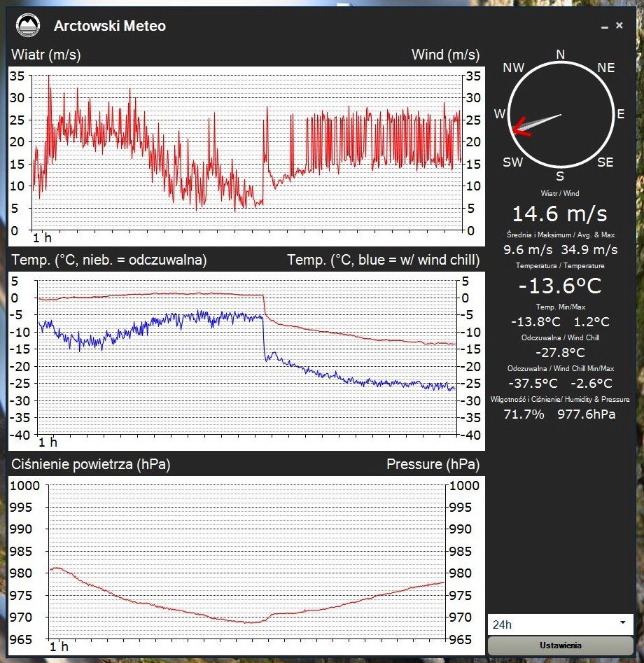Select the current temperature -13.6°C reading

[559, 286]
